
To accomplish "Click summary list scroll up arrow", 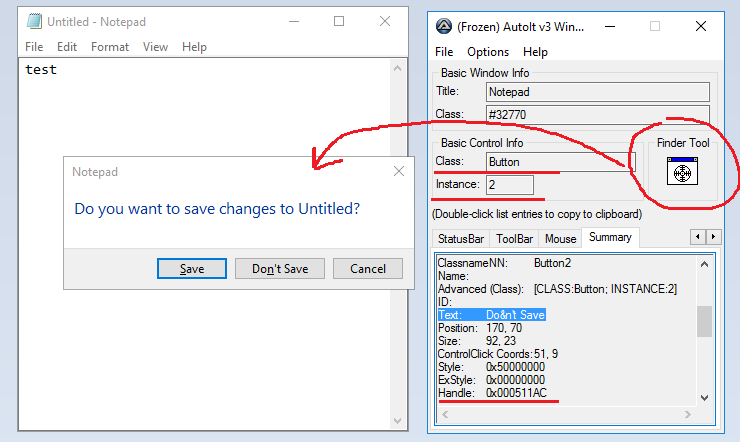I will click(704, 264).
